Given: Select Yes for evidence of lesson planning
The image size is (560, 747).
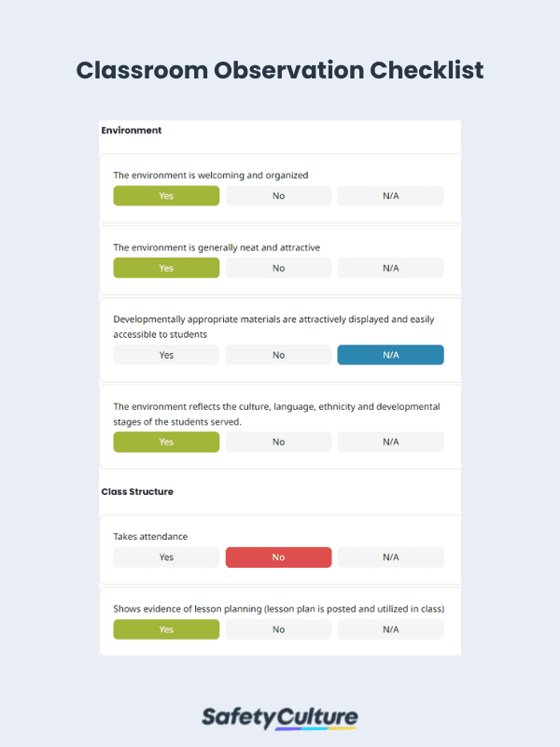Looking at the screenshot, I should pyautogui.click(x=166, y=629).
